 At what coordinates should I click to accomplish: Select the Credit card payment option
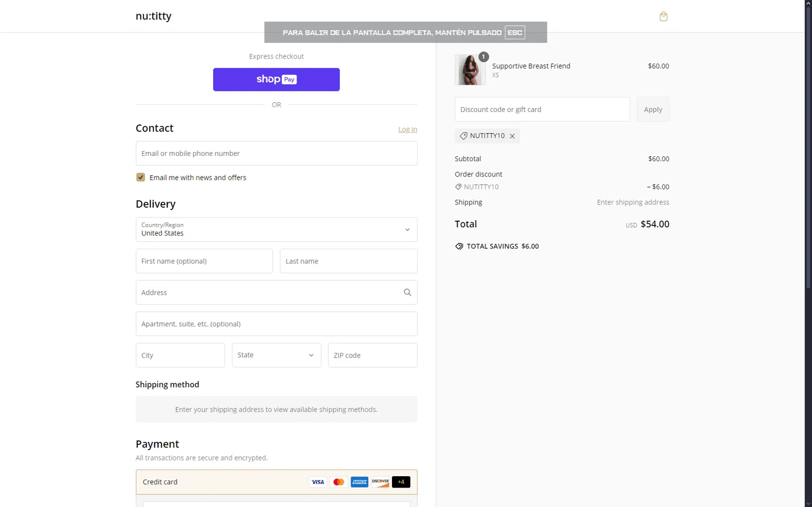276,482
